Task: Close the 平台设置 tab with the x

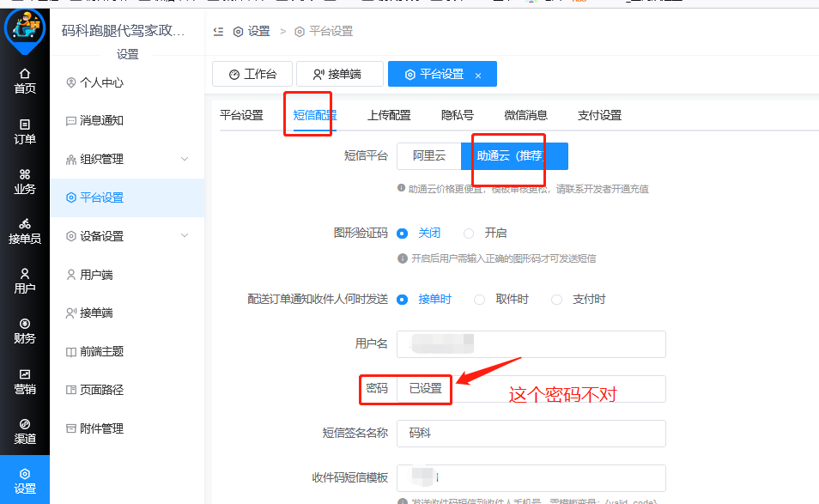Action: tap(478, 76)
